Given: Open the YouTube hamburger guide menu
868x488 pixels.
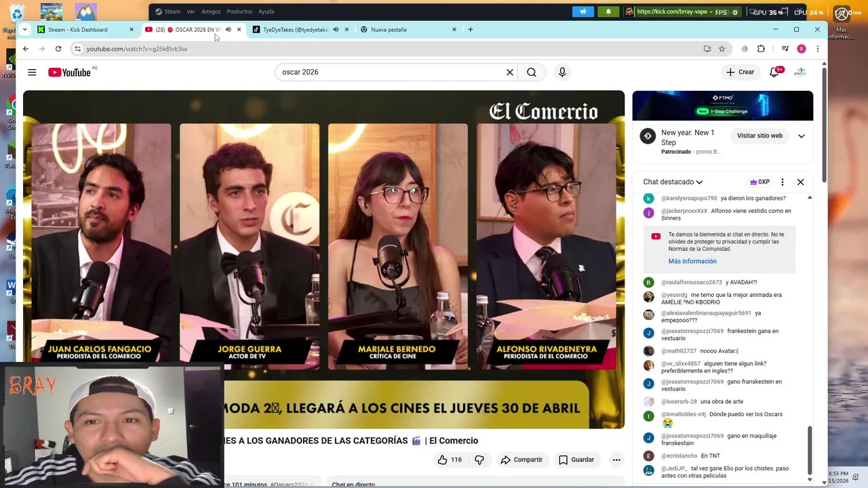Looking at the screenshot, I should pyautogui.click(x=32, y=72).
